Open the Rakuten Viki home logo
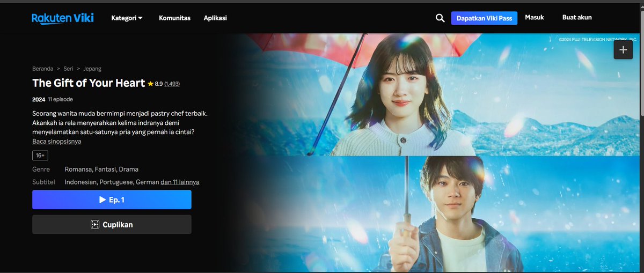The width and height of the screenshot is (644, 273). coord(63,18)
